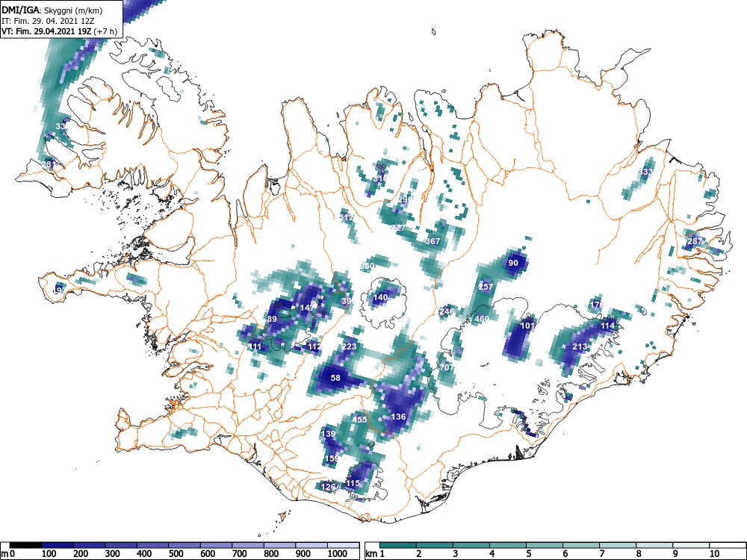The image size is (747, 560).
Task: Select the dark blue 100–200 m legend segment
Action: click(58, 545)
